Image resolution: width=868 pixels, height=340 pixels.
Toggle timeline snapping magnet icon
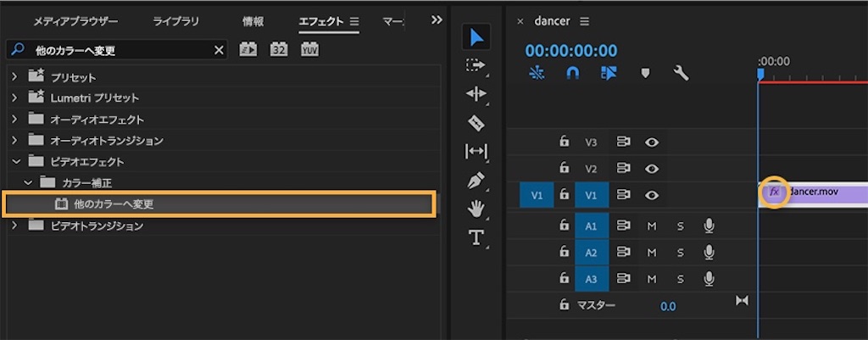pyautogui.click(x=573, y=73)
